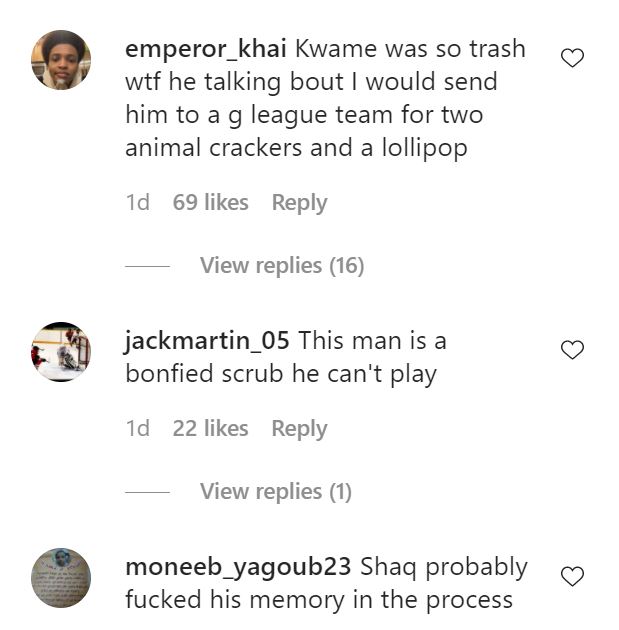The width and height of the screenshot is (619, 630).
Task: Show the 22 likes list
Action: [x=210, y=428]
